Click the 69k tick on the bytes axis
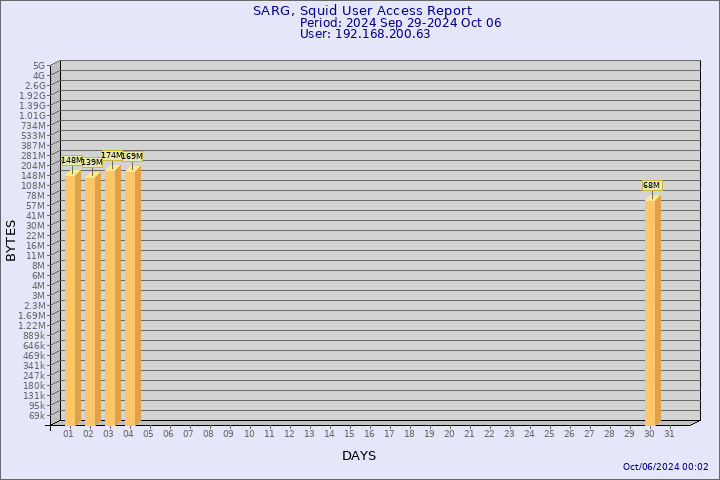Image resolution: width=720 pixels, height=480 pixels. coord(36,415)
